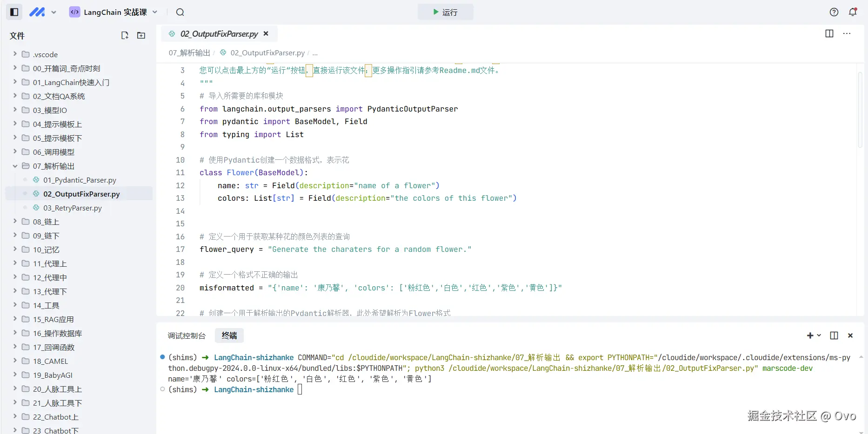Viewport: 868px width, 434px height.
Task: Click the MarsCode logo icon
Action: pos(37,12)
